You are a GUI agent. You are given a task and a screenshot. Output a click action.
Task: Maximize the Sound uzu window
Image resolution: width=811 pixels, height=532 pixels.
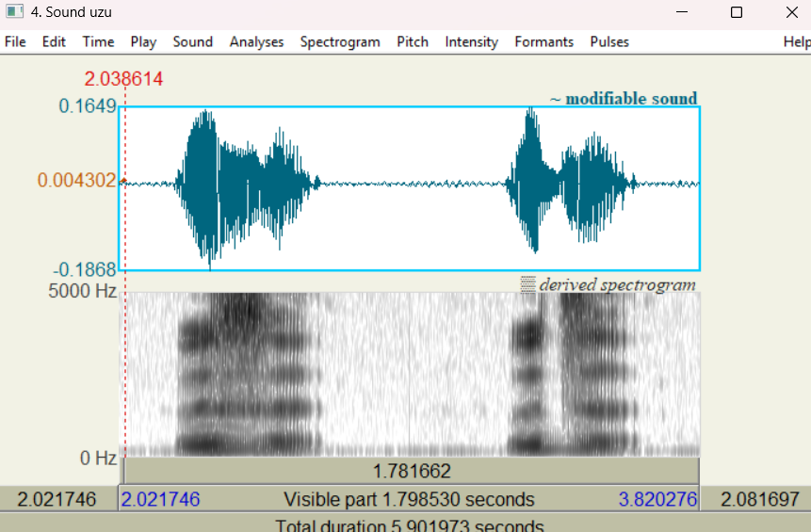(x=737, y=12)
